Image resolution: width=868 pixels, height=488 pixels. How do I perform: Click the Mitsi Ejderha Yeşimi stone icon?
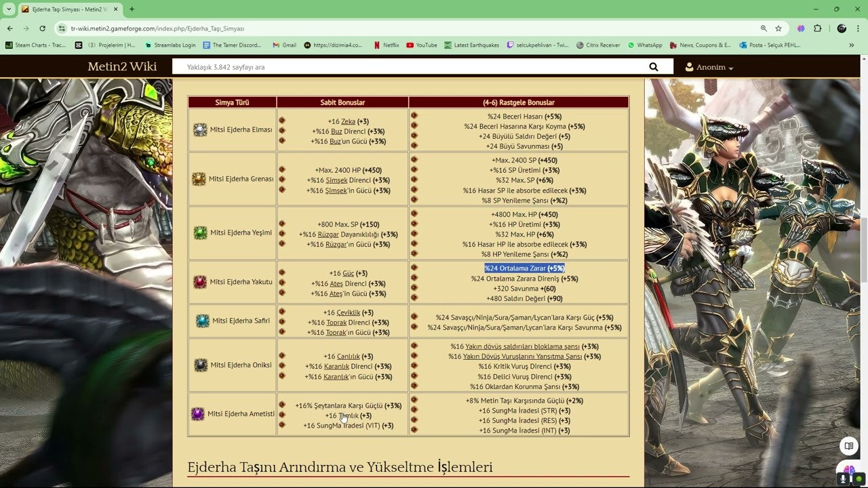200,232
